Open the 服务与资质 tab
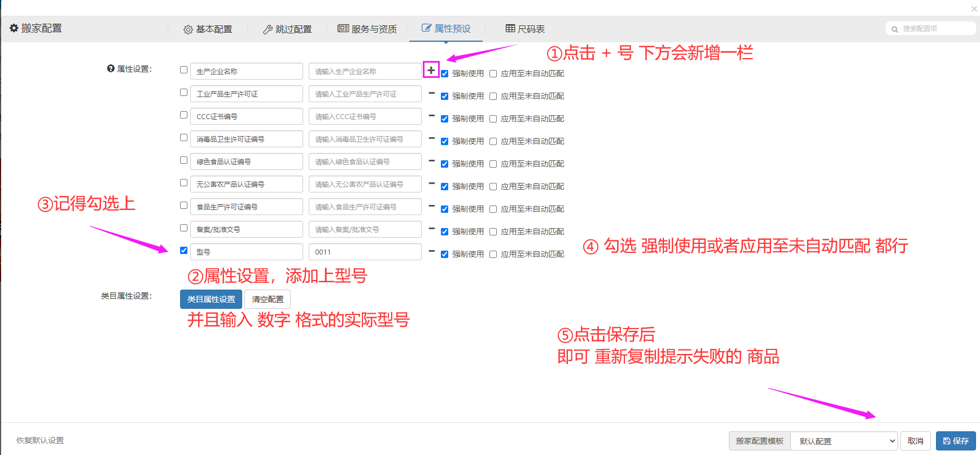Image resolution: width=980 pixels, height=455 pixels. [x=367, y=29]
